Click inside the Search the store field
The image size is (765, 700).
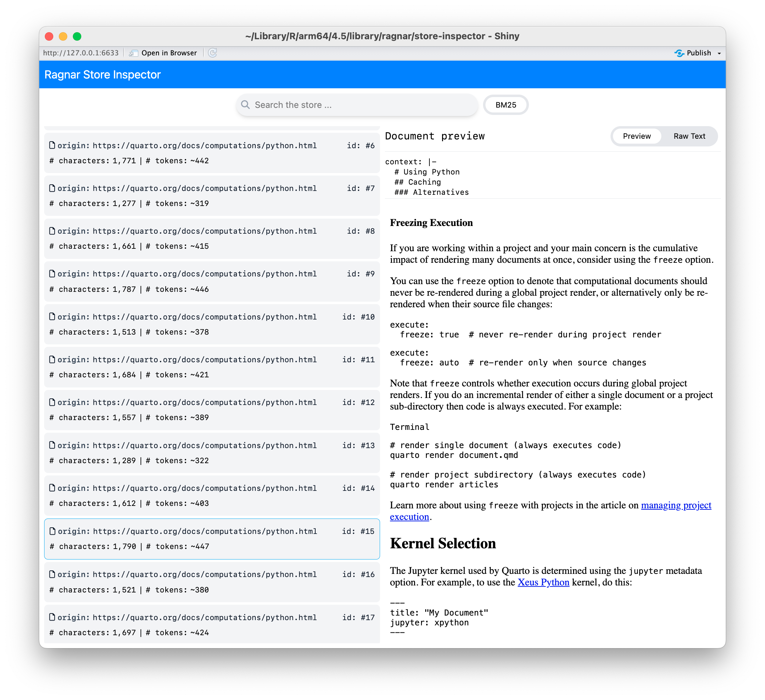[x=357, y=105]
